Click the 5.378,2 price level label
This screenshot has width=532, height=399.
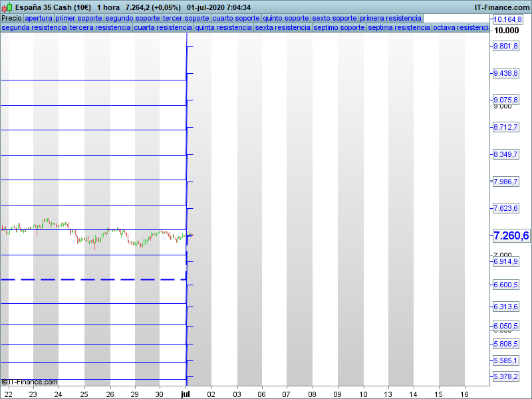tap(506, 376)
